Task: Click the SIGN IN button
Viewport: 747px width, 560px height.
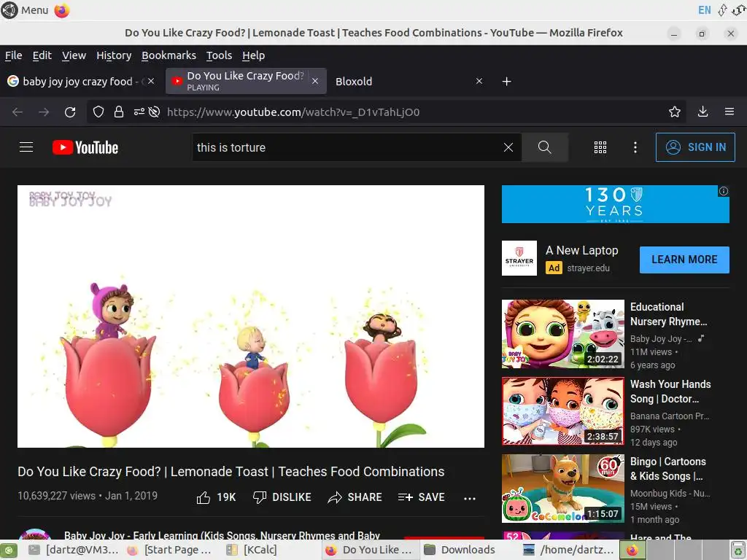Action: click(x=695, y=147)
